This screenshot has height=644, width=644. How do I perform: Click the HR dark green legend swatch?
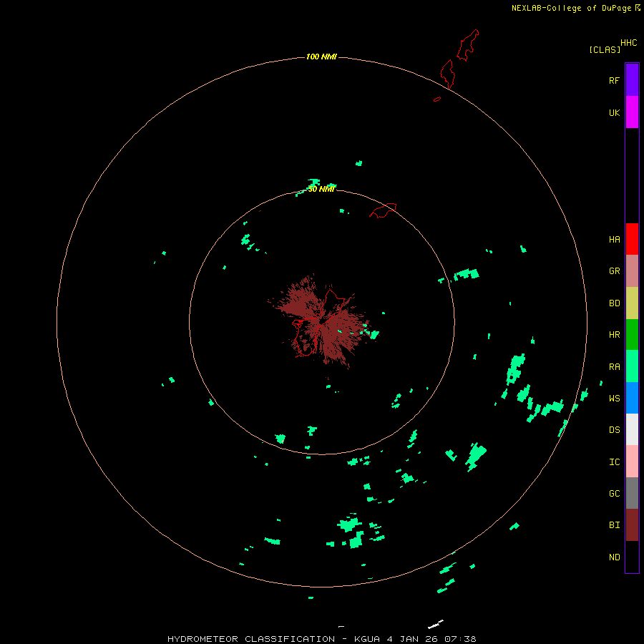click(632, 335)
